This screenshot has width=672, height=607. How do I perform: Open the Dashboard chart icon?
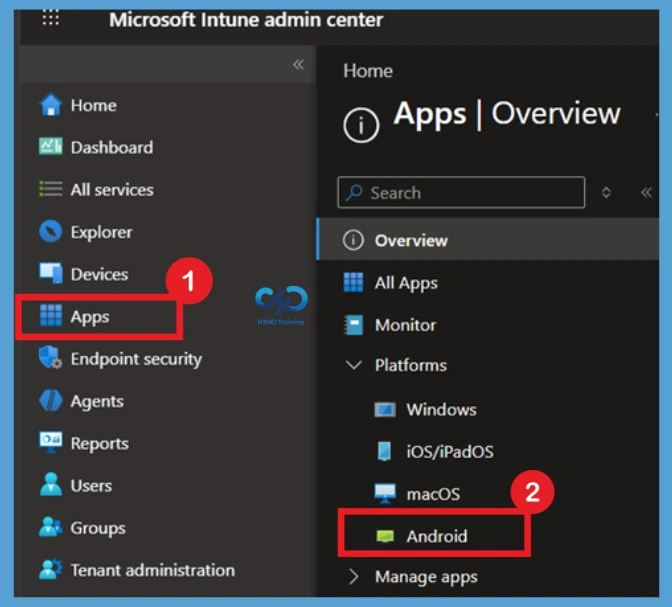[x=51, y=147]
